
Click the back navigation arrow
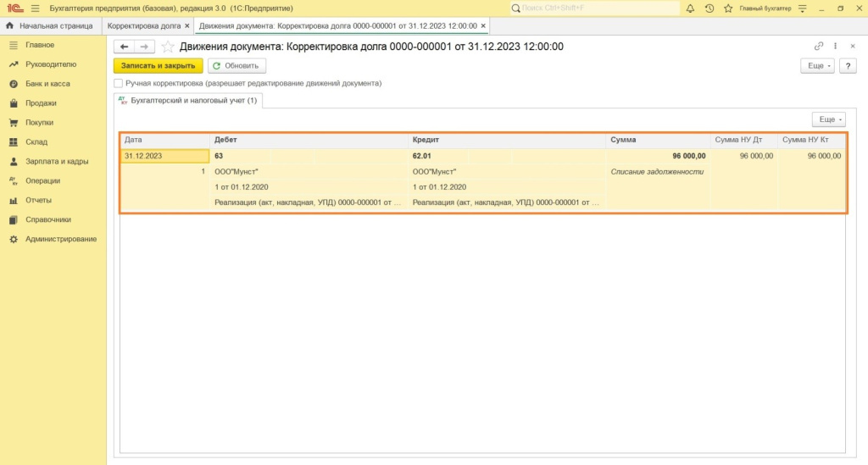[125, 47]
